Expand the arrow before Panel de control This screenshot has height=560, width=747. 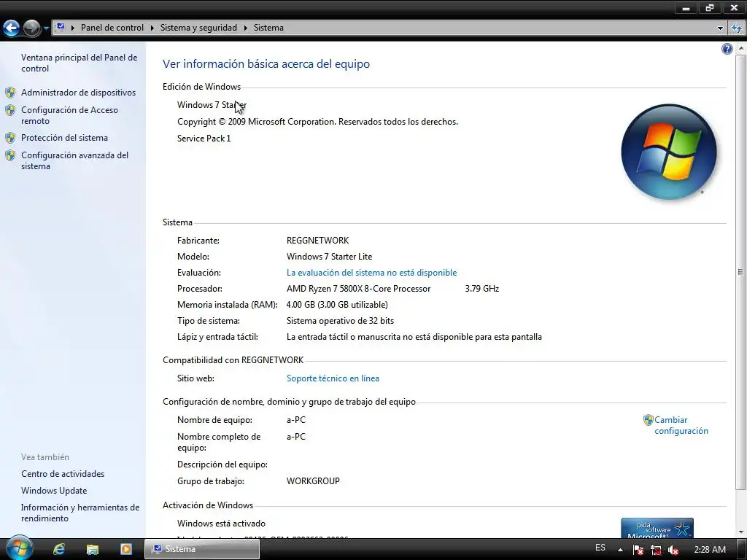(x=73, y=28)
